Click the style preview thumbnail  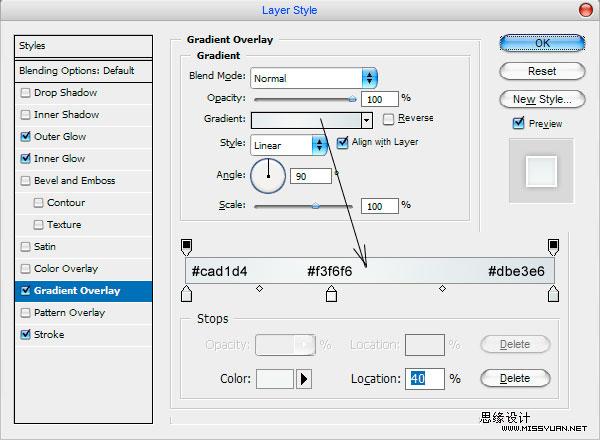(x=541, y=171)
